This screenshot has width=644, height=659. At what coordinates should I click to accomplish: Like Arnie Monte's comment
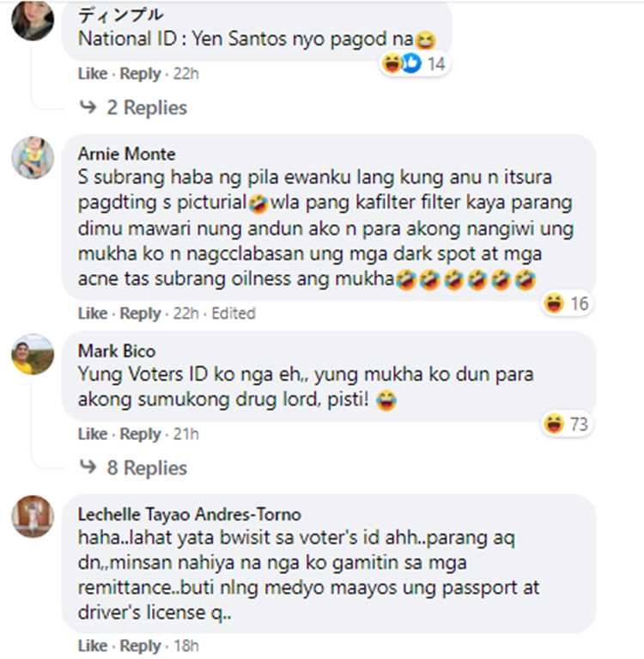[93, 313]
